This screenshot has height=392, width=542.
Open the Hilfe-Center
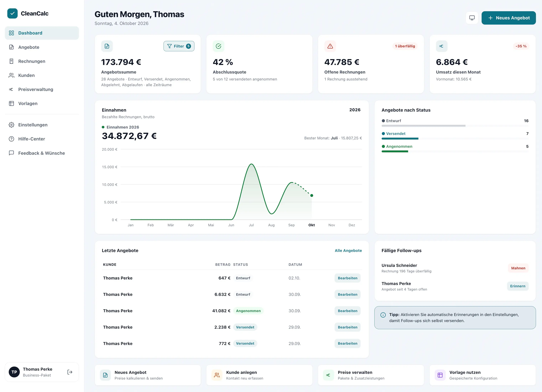pyautogui.click(x=42, y=139)
